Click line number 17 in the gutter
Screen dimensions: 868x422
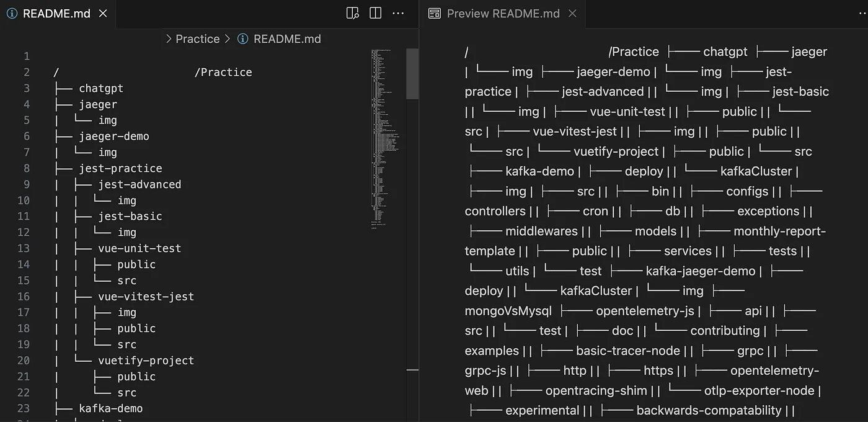click(24, 312)
